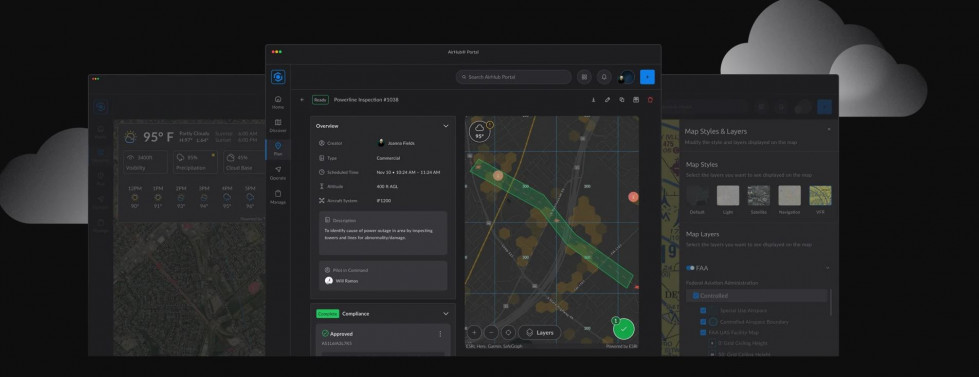Click the Cloud Base card in the left window

pyautogui.click(x=245, y=162)
